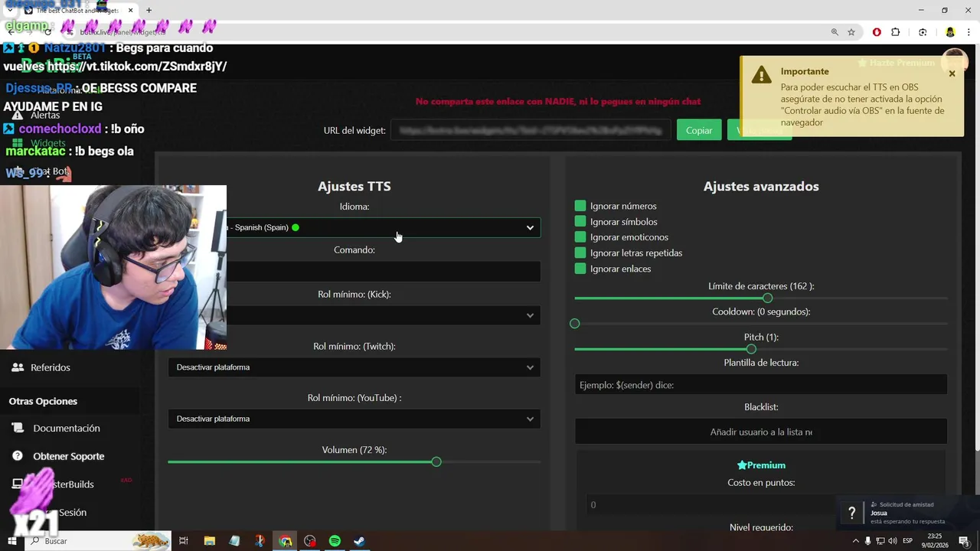Image resolution: width=980 pixels, height=551 pixels.
Task: Copy the widget URL with Copiar button
Action: 699,130
